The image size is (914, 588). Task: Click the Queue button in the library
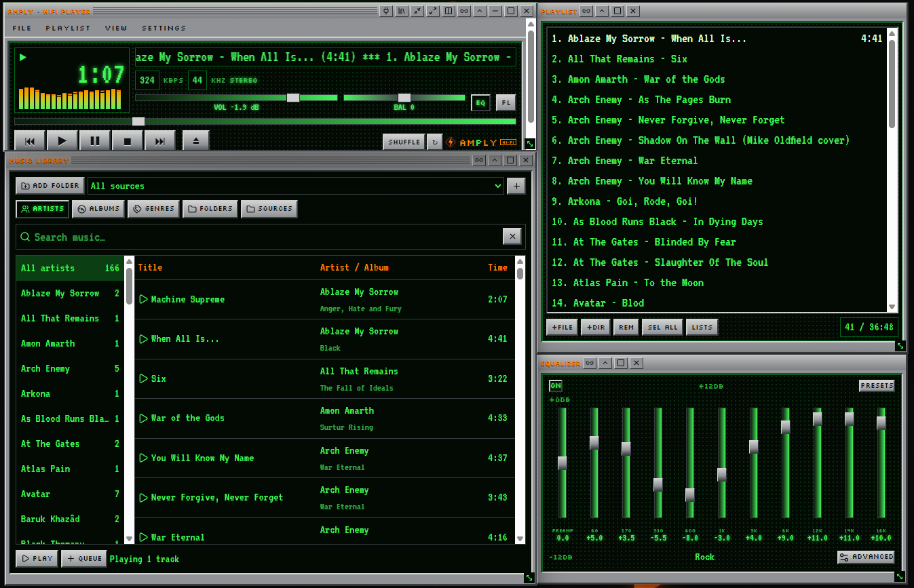84,559
